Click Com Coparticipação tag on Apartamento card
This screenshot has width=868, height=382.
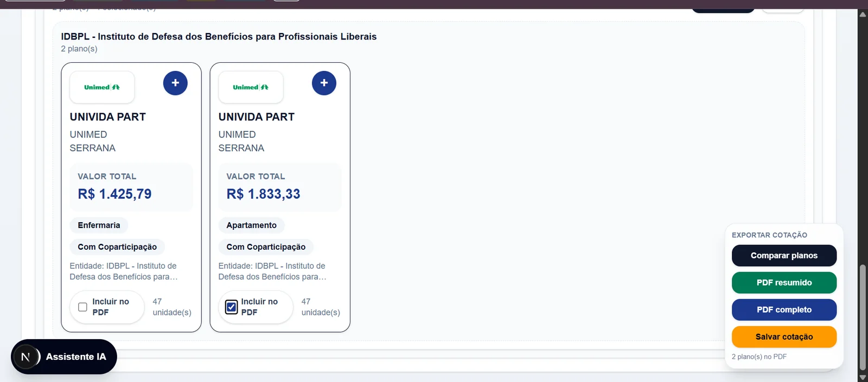coord(266,247)
